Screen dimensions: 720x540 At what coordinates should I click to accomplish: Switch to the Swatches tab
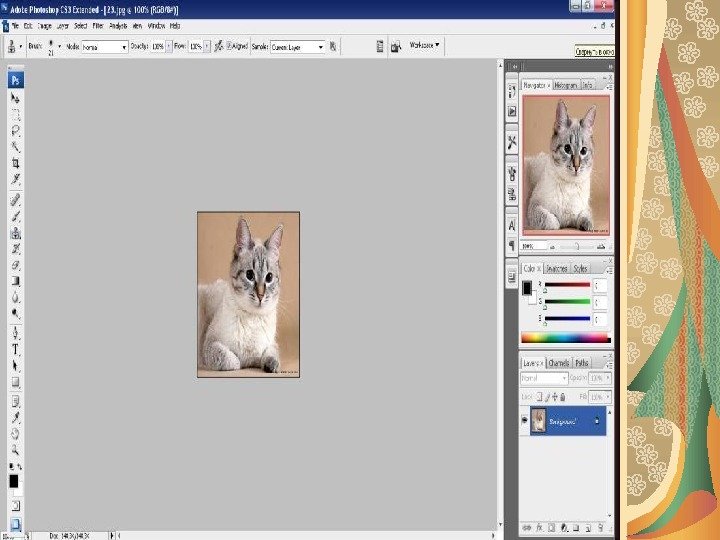coord(557,269)
